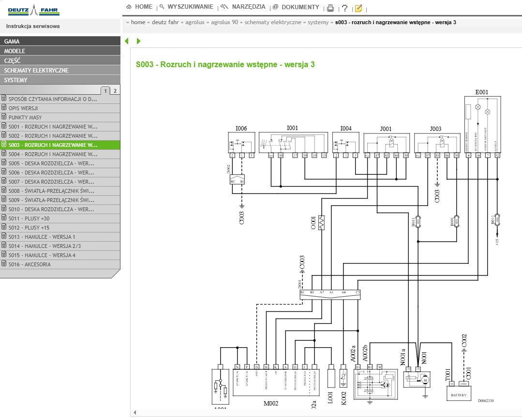
Task: Select highlighted S003 - ROZRUCH item
Action: point(60,145)
